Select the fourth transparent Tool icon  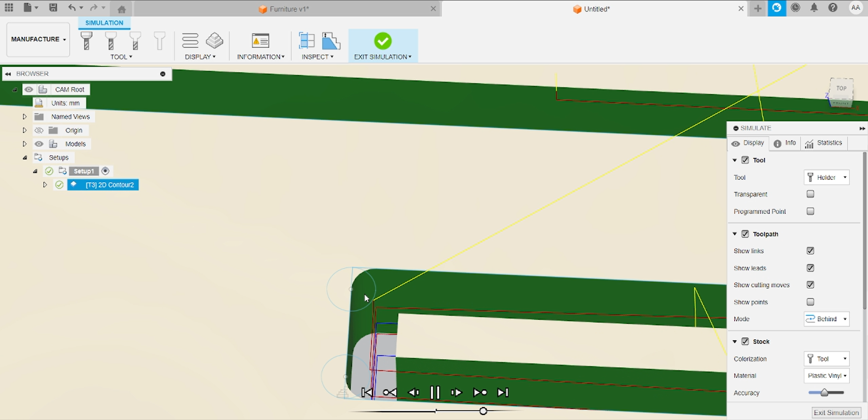pyautogui.click(x=159, y=41)
